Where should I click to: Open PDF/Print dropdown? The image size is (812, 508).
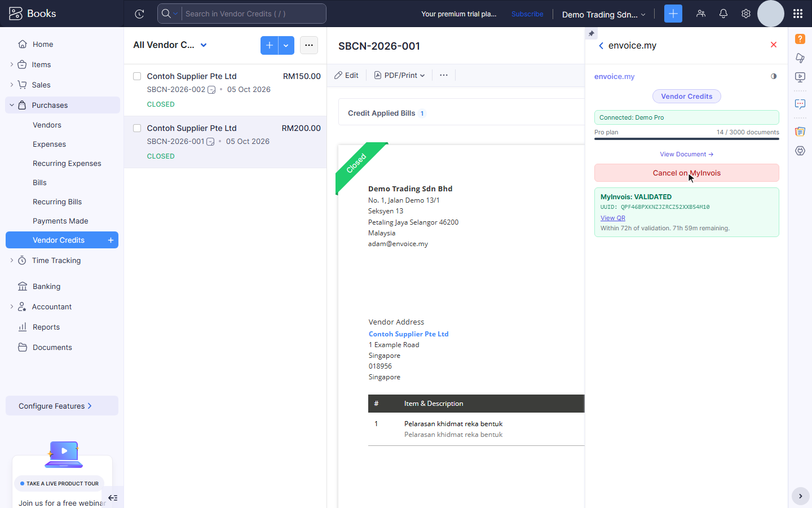tap(399, 75)
